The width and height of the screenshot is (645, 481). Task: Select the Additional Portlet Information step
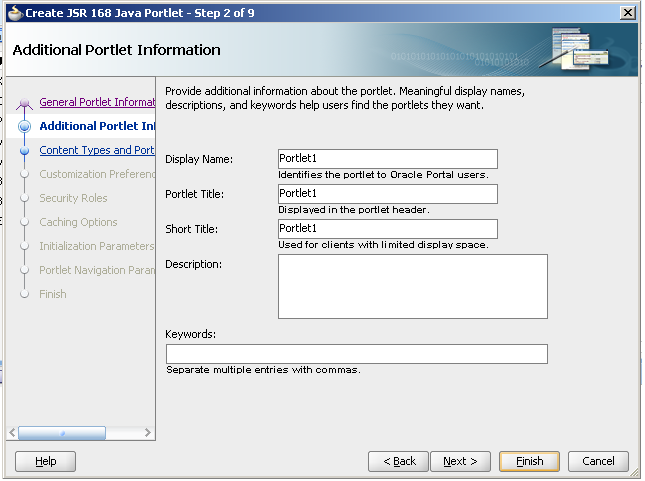[97, 126]
